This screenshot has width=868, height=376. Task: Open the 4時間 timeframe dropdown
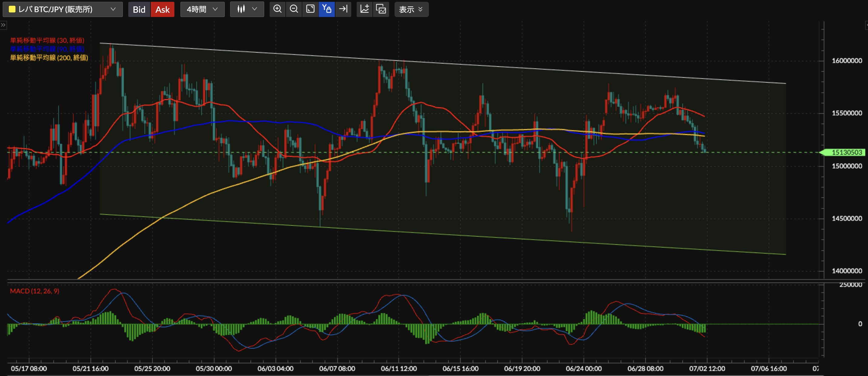[x=202, y=9]
